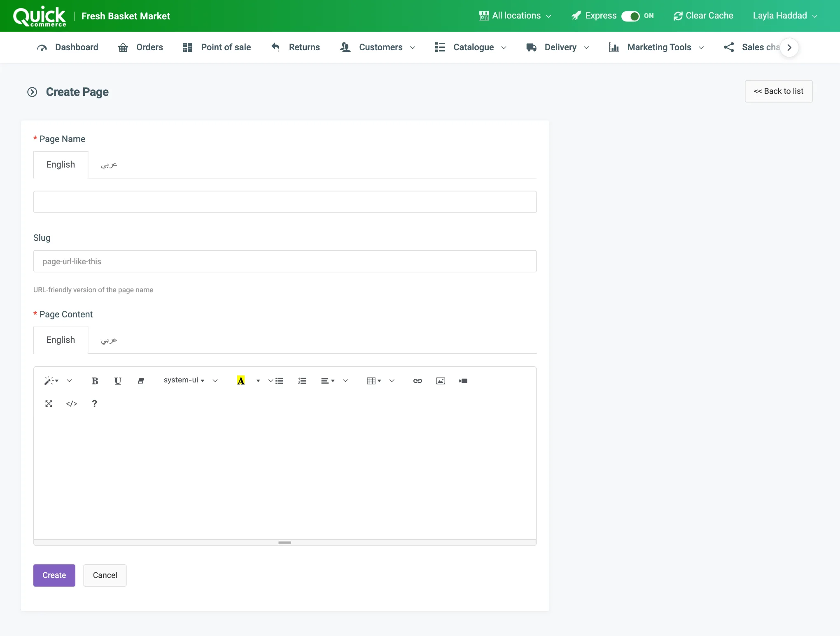
Task: Go to the Dashboard page
Action: click(x=68, y=47)
